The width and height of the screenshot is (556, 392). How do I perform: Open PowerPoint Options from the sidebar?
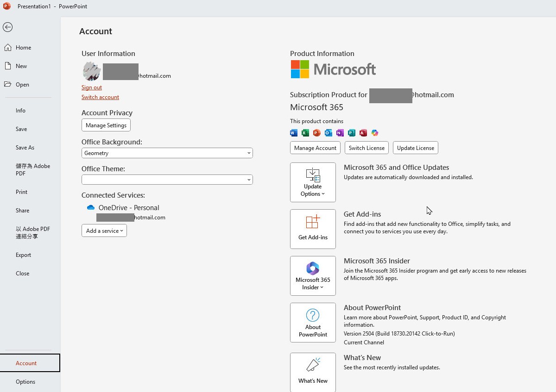[25, 381]
